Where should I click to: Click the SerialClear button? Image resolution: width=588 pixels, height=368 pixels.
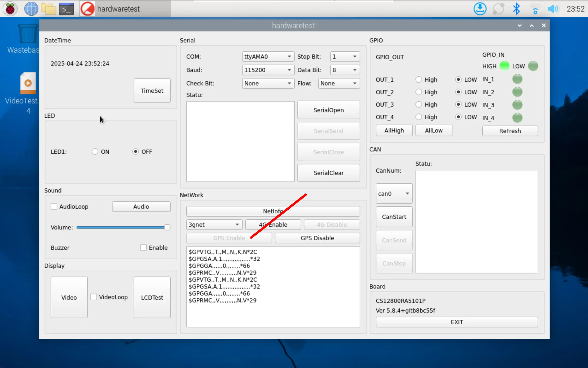pos(328,173)
